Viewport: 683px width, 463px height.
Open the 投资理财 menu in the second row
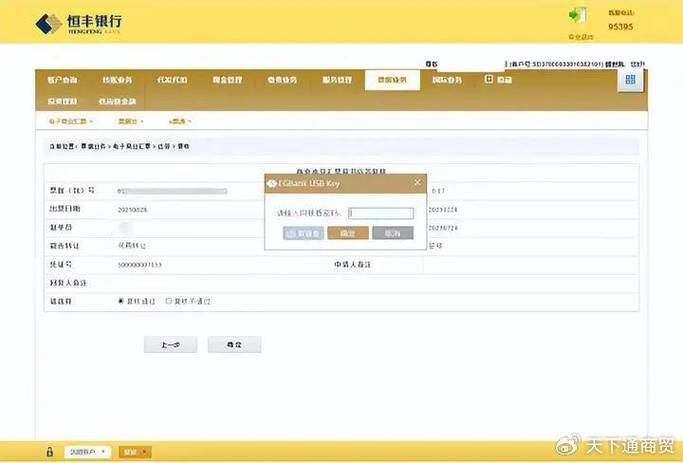pos(62,101)
